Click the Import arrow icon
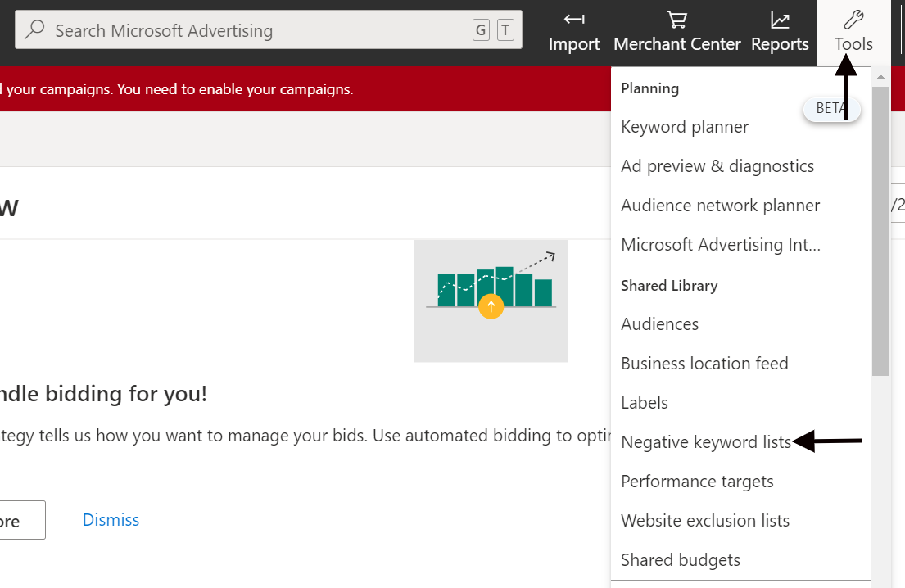The height and width of the screenshot is (588, 905). (x=573, y=20)
